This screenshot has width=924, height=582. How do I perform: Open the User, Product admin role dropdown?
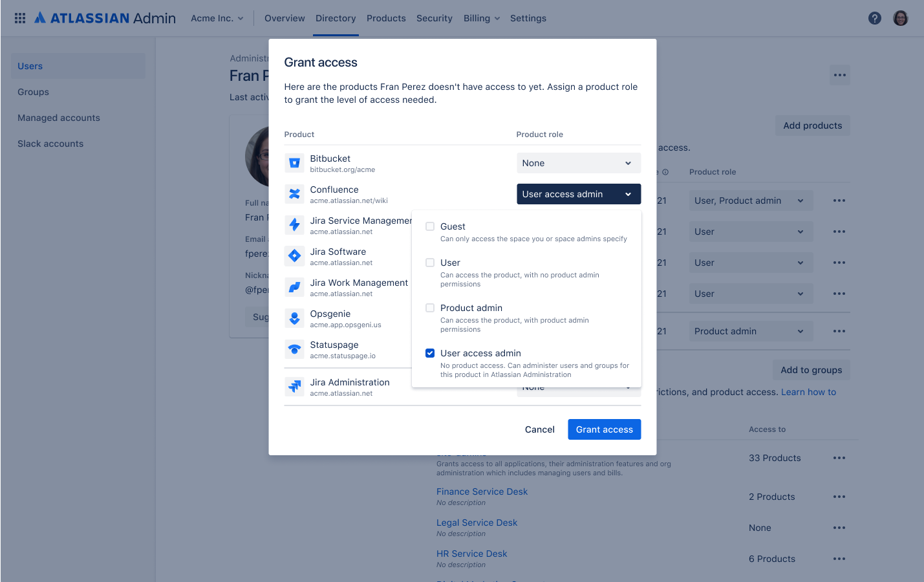pyautogui.click(x=751, y=200)
